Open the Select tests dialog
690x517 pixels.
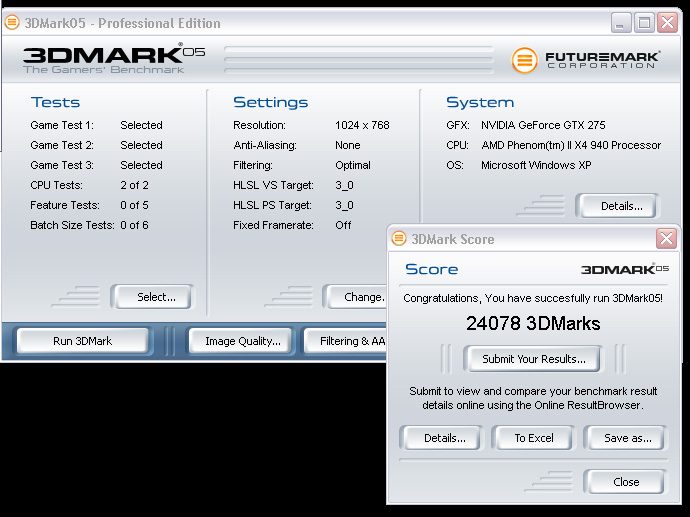pyautogui.click(x=153, y=297)
